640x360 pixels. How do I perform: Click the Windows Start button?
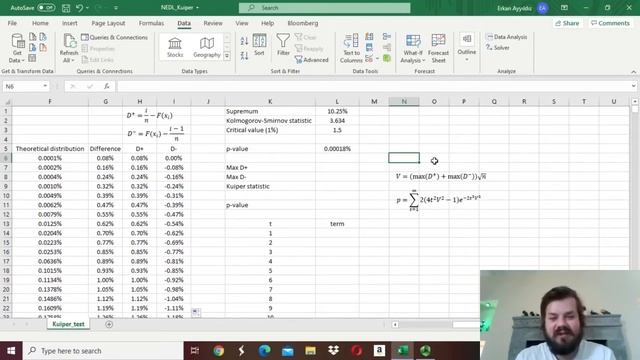click(x=11, y=351)
